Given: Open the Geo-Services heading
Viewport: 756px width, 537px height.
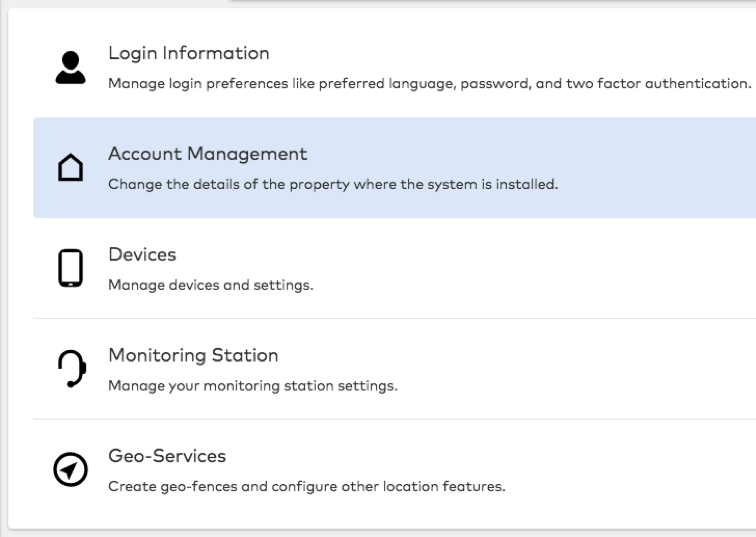Looking at the screenshot, I should click(x=167, y=457).
